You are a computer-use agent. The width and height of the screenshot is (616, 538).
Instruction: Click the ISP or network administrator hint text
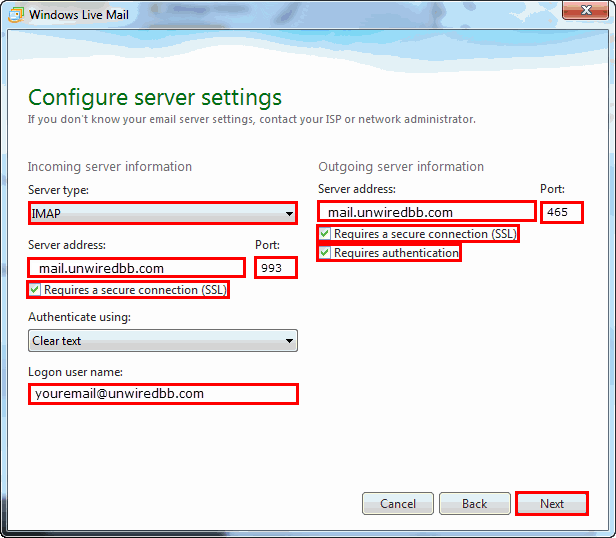(251, 119)
